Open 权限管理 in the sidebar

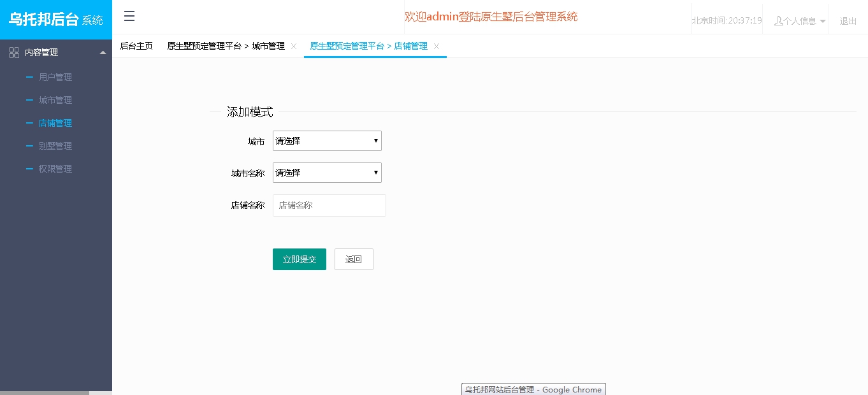pos(55,169)
